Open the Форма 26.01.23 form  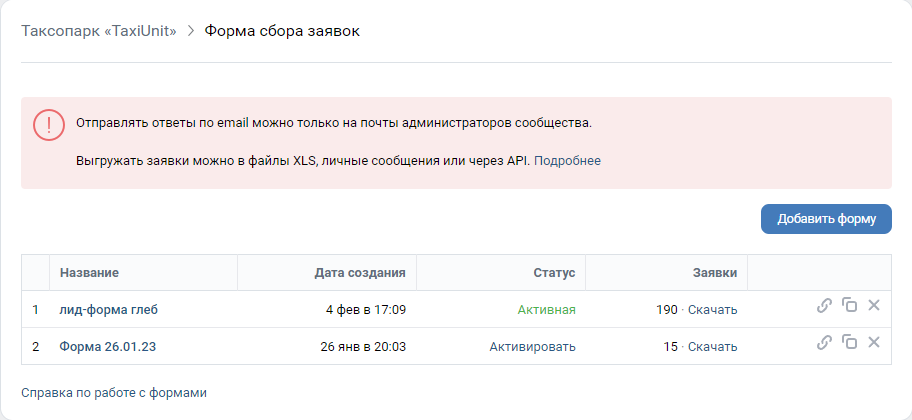coord(108,347)
